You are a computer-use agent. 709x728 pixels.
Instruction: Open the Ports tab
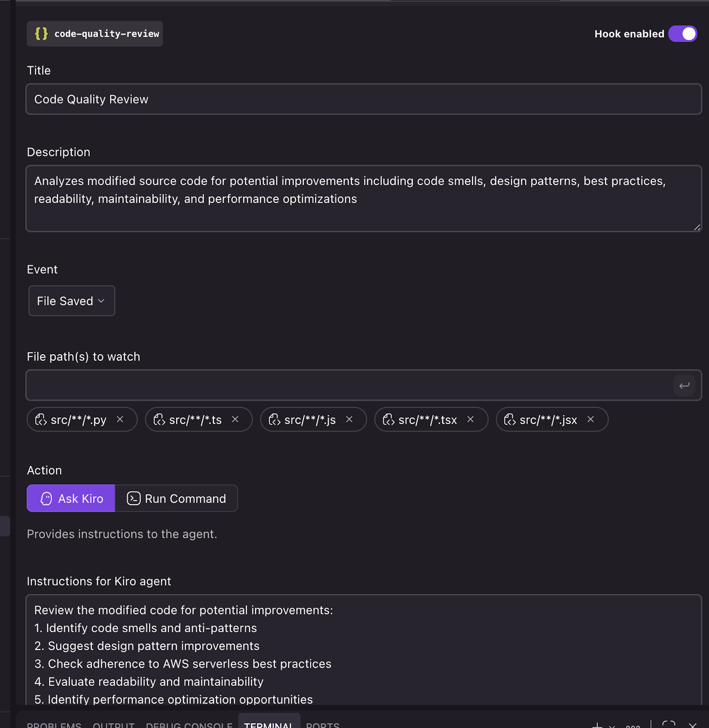tap(322, 724)
